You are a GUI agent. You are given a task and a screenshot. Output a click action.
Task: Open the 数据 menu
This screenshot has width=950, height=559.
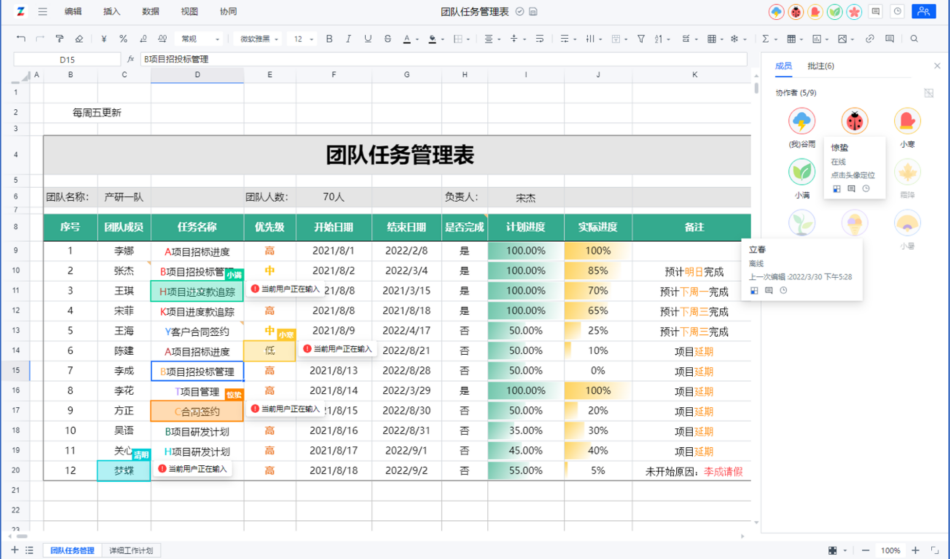[150, 12]
